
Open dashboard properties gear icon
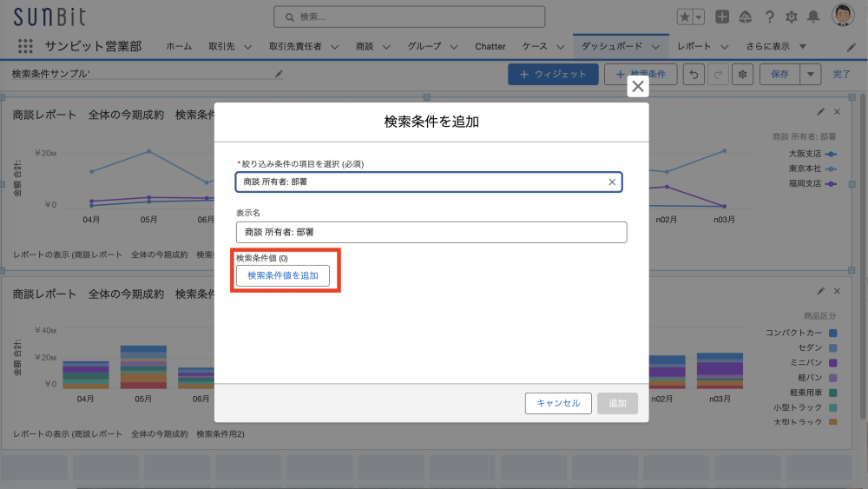click(742, 75)
